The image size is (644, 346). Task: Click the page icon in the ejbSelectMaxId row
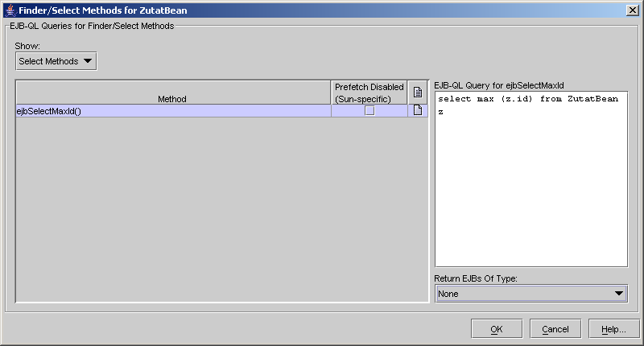pyautogui.click(x=418, y=111)
